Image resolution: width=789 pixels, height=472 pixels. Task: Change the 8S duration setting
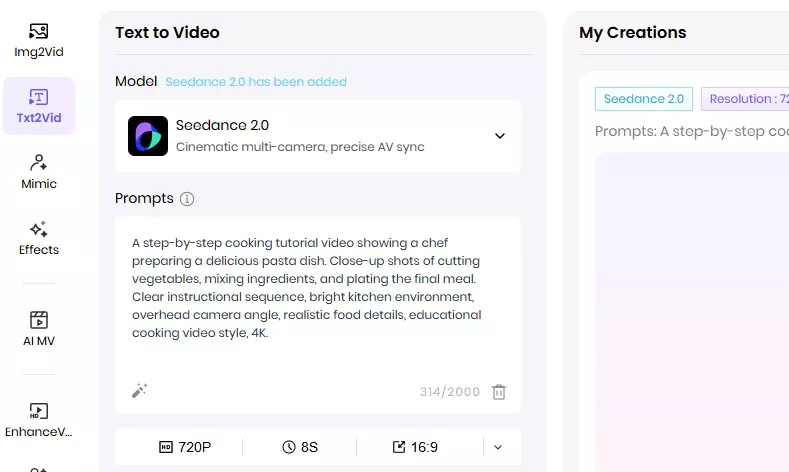click(300, 447)
